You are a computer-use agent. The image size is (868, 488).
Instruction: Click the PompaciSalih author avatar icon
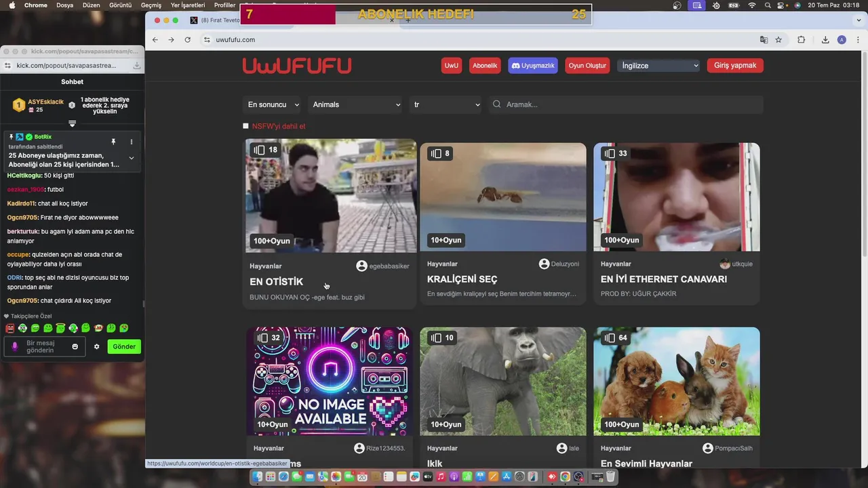(708, 448)
